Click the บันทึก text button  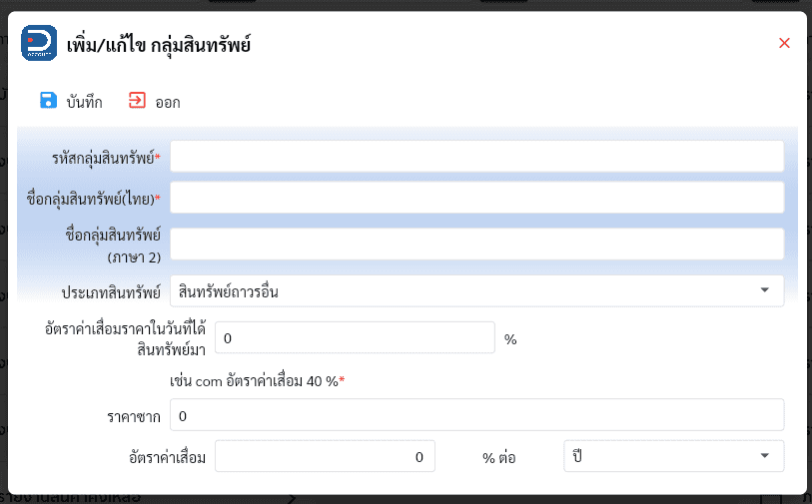pos(85,103)
